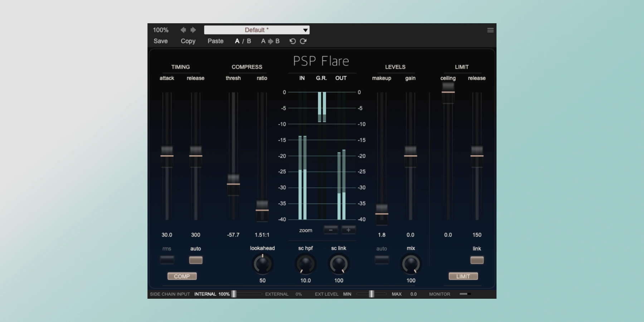Image resolution: width=644 pixels, height=322 pixels.
Task: Toggle the auto release switch under TIMING
Action: point(196,260)
